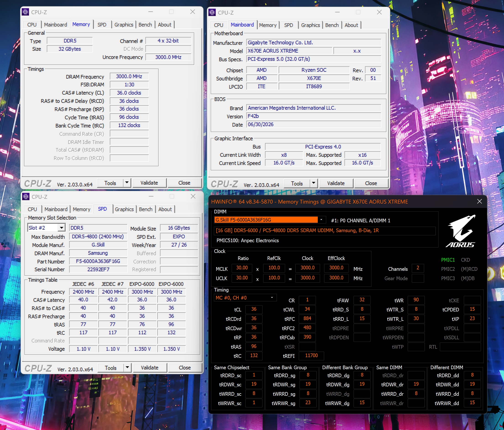Click Validate button in Mainboard CPU-Z window

tap(336, 183)
